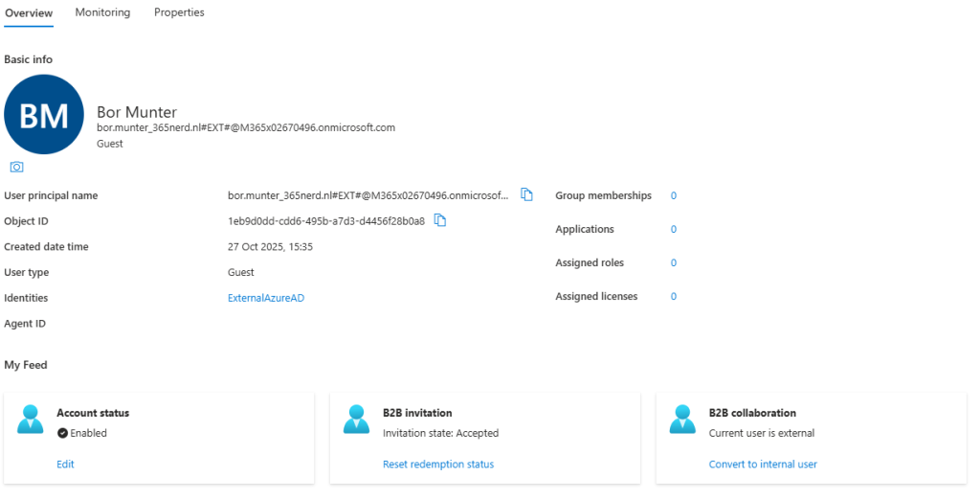This screenshot has height=499, width=980.
Task: Open the Assigned licenses count
Action: [x=674, y=296]
